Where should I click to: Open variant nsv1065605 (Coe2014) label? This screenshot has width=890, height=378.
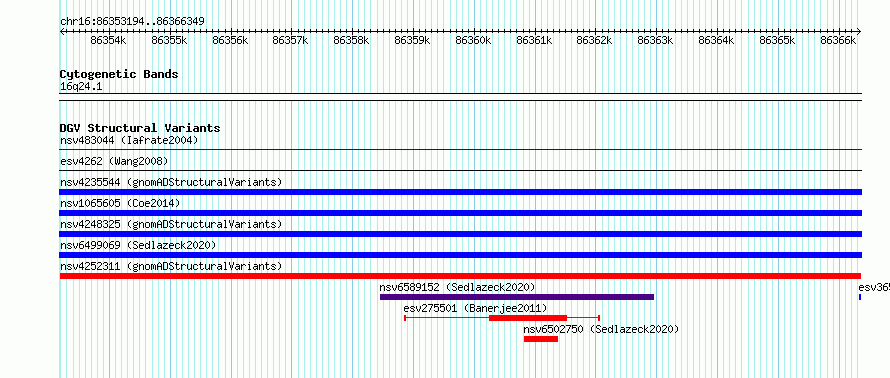[120, 203]
